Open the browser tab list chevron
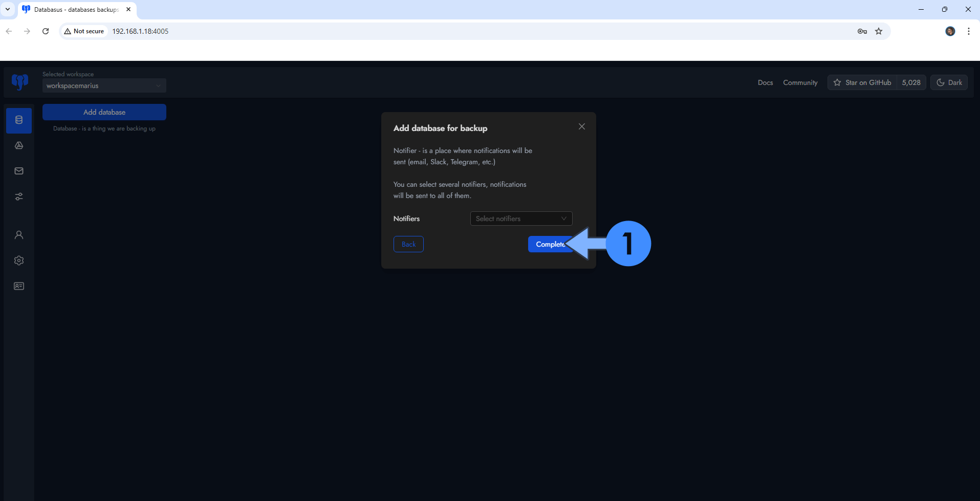980x501 pixels. tap(8, 9)
